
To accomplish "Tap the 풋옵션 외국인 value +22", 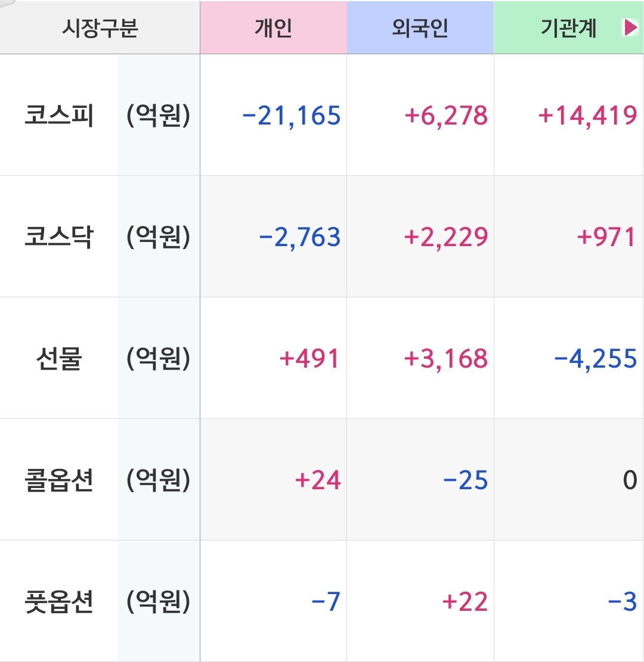I will click(465, 602).
